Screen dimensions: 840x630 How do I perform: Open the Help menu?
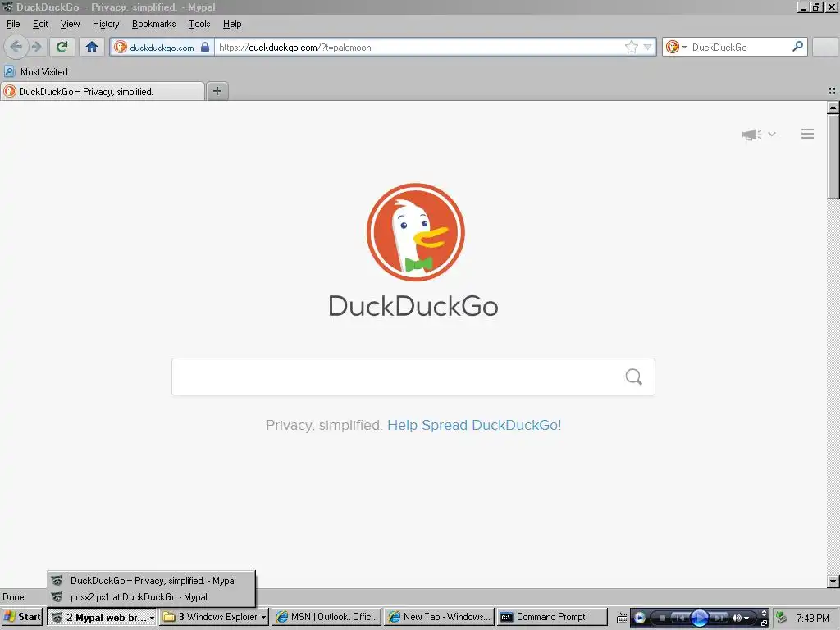tap(232, 24)
